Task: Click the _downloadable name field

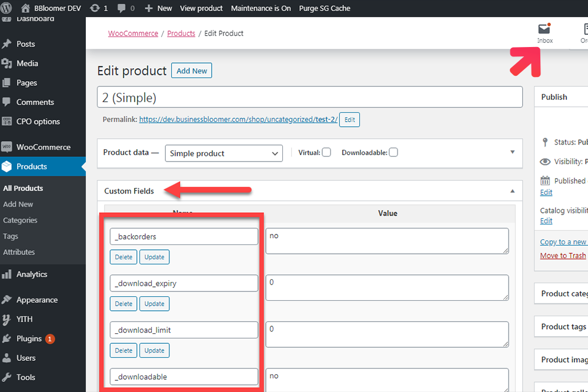Action: coord(183,377)
